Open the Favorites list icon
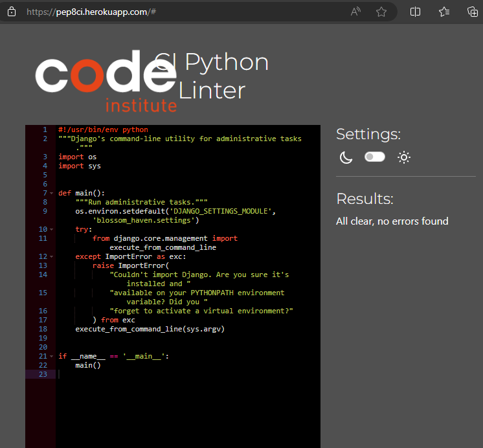483x448 pixels. click(444, 12)
